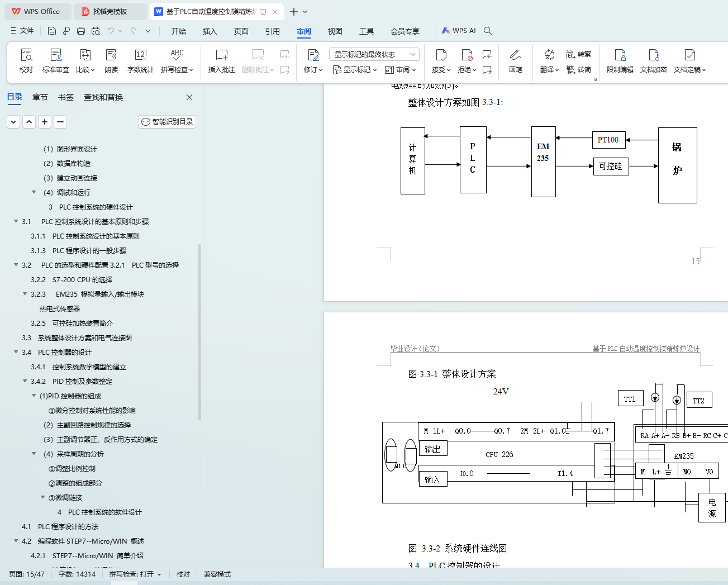Switch to the 开始 ribbon tab
Screen dimensions: 728x585
point(179,31)
